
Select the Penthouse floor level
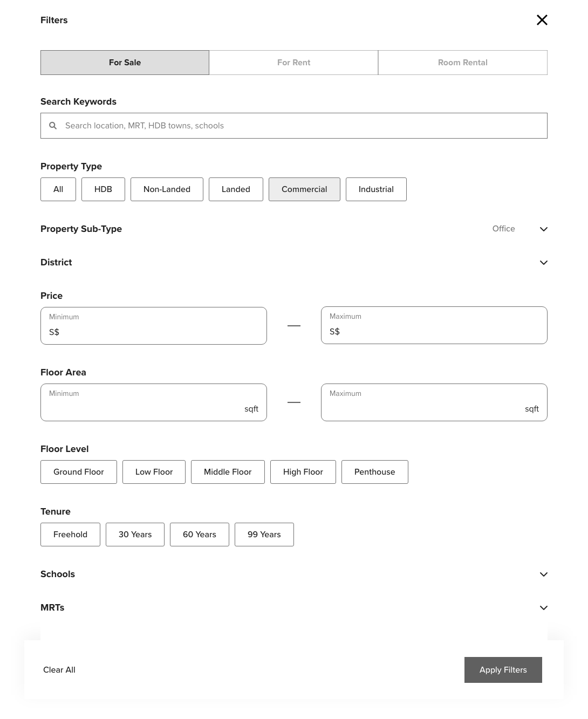pos(375,472)
